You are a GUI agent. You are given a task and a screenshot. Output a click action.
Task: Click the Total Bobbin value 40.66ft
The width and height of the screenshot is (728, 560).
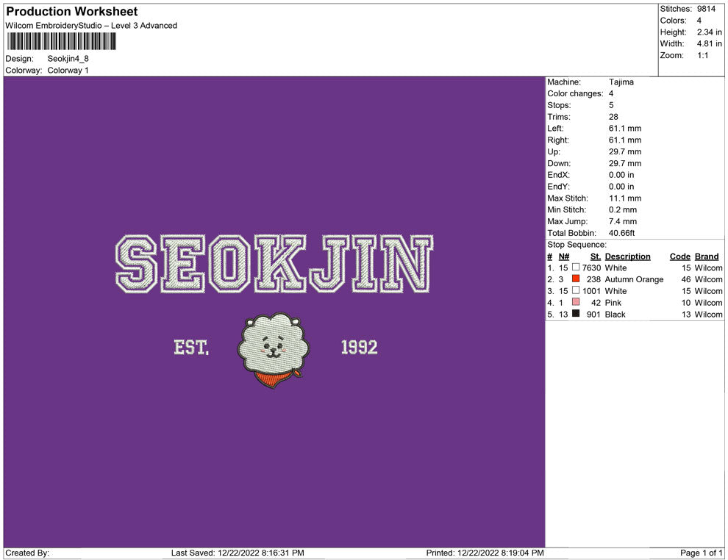click(x=621, y=233)
